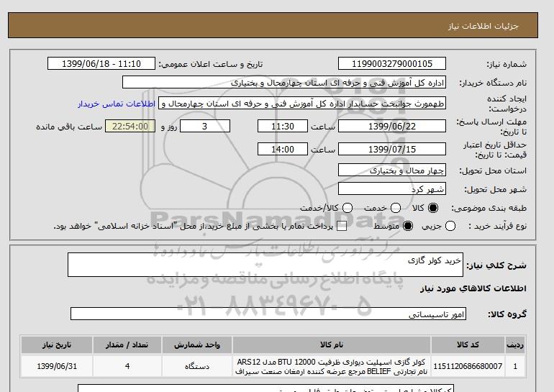Click the تاریخ نیاز column header
The image size is (554, 392).
click(57, 345)
